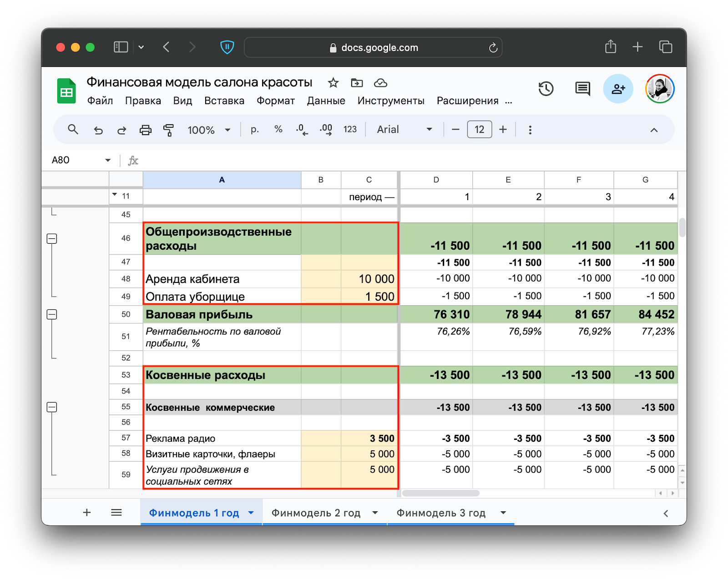Star the document as favorite
Image resolution: width=728 pixels, height=580 pixels.
(333, 83)
